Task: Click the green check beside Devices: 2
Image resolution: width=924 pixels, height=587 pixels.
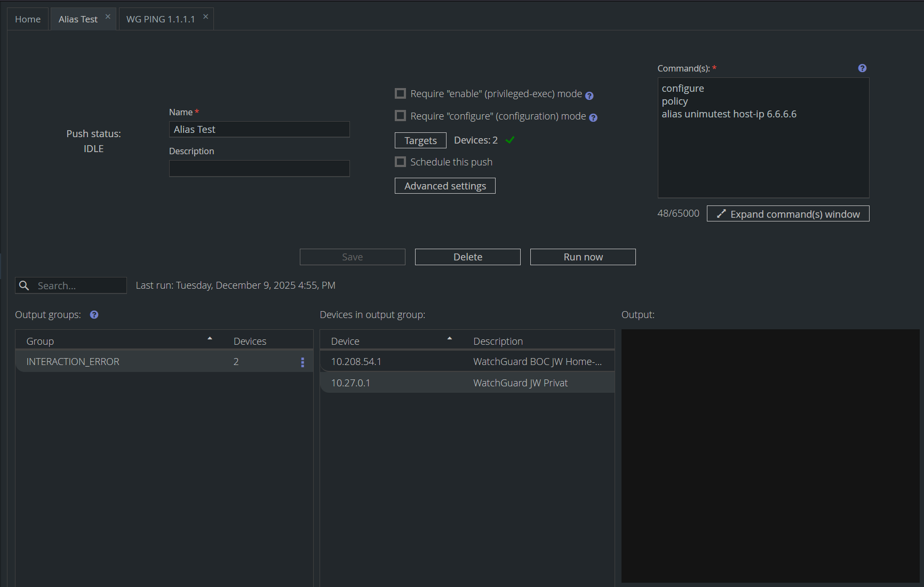Action: point(510,140)
